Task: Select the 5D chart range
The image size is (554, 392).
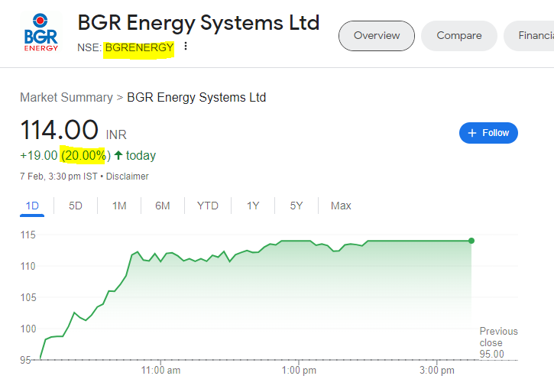Action: [75, 206]
